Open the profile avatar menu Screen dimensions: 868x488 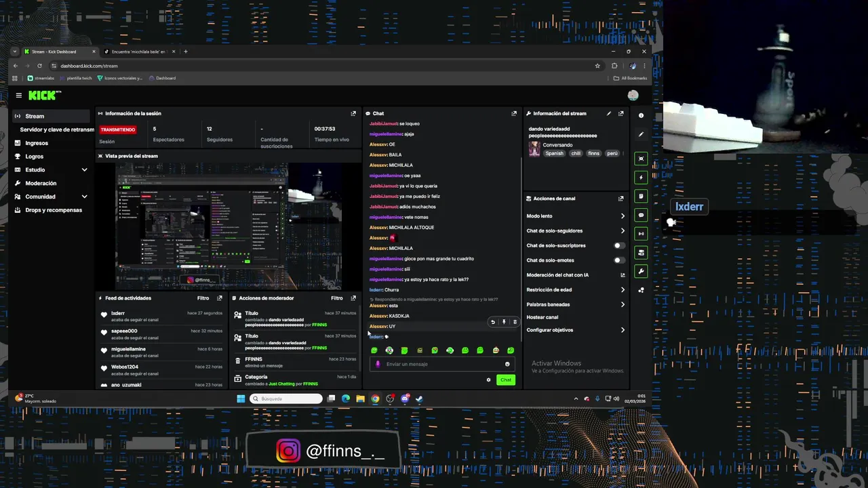pyautogui.click(x=633, y=96)
